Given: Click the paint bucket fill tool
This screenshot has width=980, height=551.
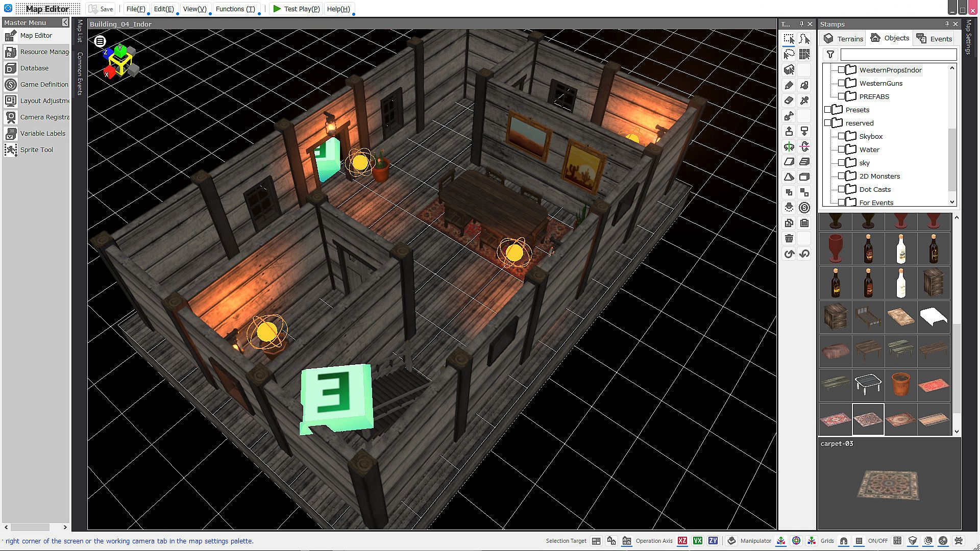Looking at the screenshot, I should coord(804,85).
